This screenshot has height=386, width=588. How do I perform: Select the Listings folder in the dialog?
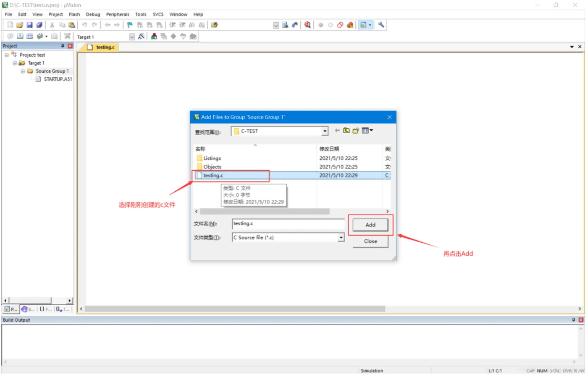[x=209, y=159]
